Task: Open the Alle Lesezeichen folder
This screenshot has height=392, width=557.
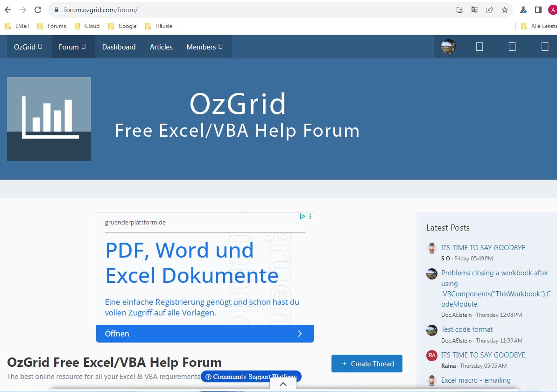Action: pyautogui.click(x=538, y=26)
